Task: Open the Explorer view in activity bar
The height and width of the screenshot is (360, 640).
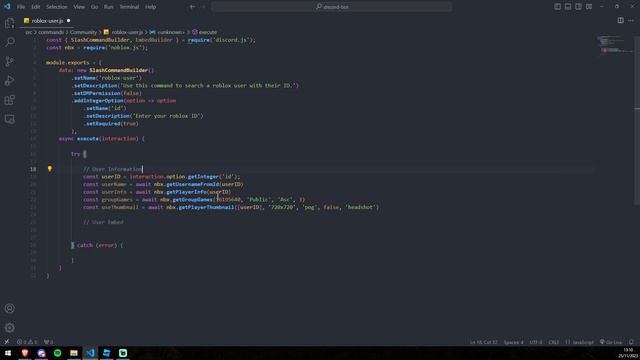Action: (9, 23)
